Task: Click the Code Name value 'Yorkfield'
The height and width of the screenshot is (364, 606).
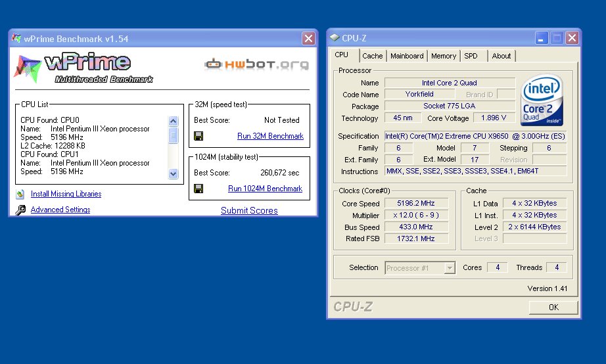Action: click(419, 94)
